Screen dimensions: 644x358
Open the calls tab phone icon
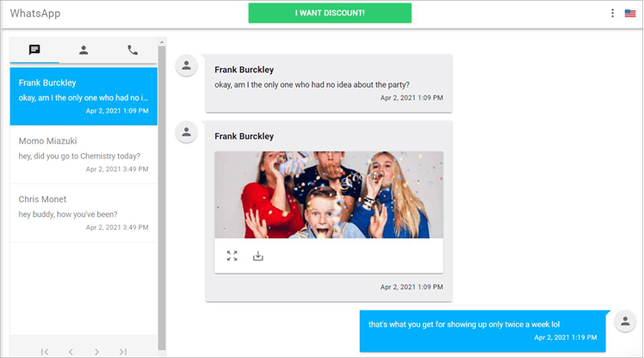133,50
